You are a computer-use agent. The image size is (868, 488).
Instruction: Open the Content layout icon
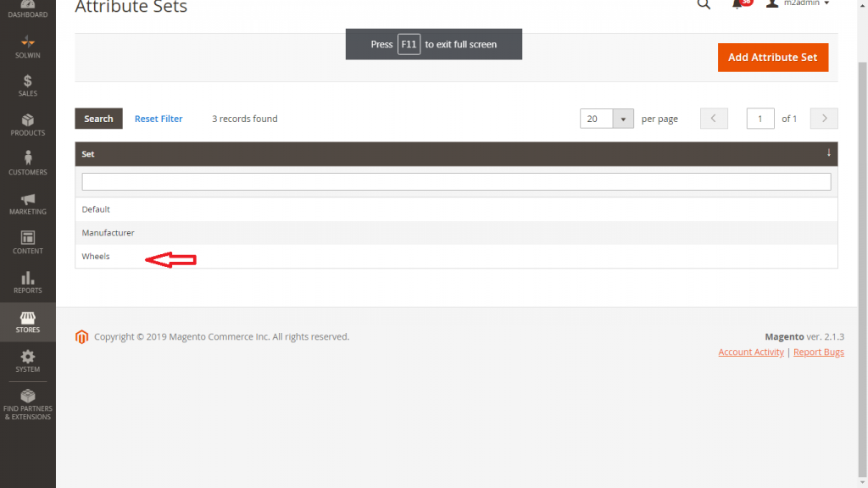(27, 238)
